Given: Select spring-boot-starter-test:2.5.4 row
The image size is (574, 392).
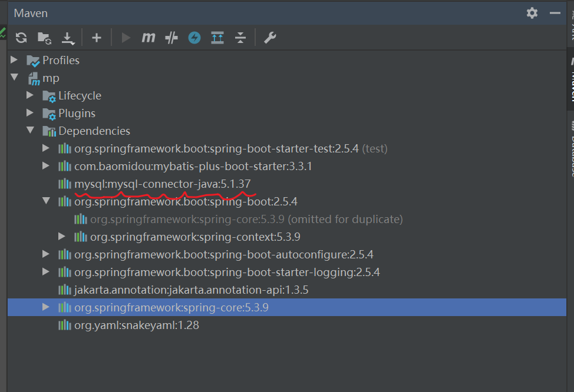Looking at the screenshot, I should coord(287,148).
